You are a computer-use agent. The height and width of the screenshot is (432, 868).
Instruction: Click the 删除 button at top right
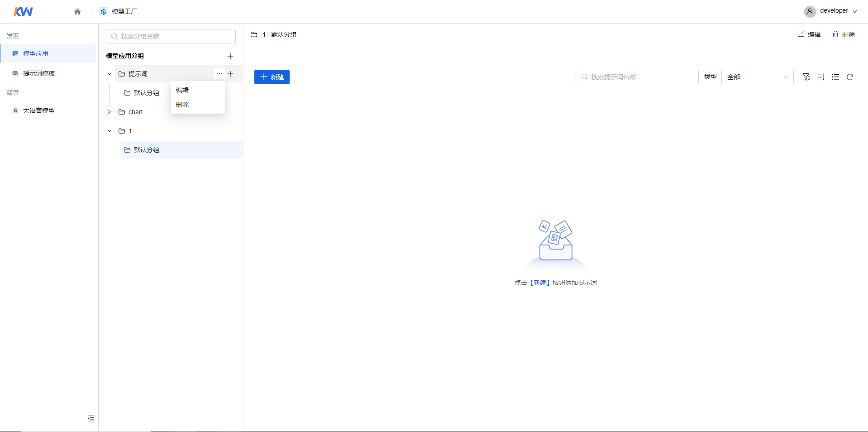pos(844,34)
